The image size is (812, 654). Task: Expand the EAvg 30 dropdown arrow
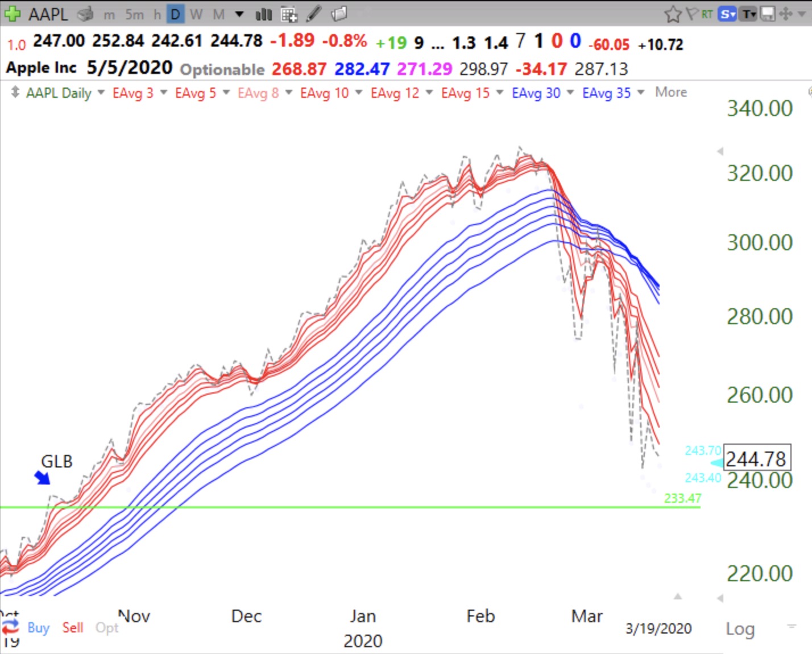pyautogui.click(x=570, y=92)
